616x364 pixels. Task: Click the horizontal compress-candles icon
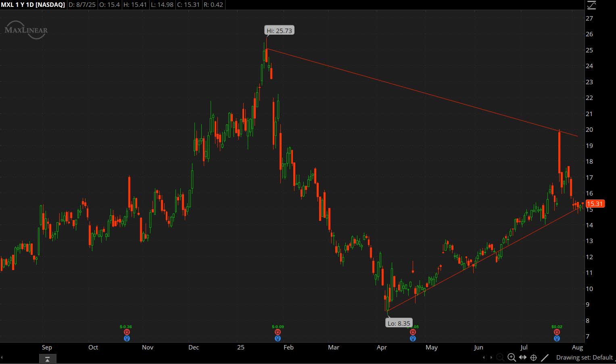[522, 357]
